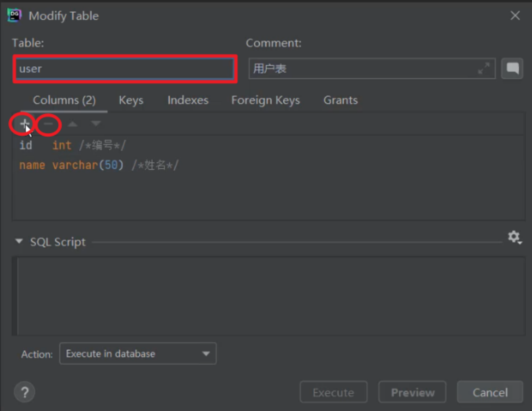
Task: Expand the Comment field editor
Action: [x=483, y=68]
